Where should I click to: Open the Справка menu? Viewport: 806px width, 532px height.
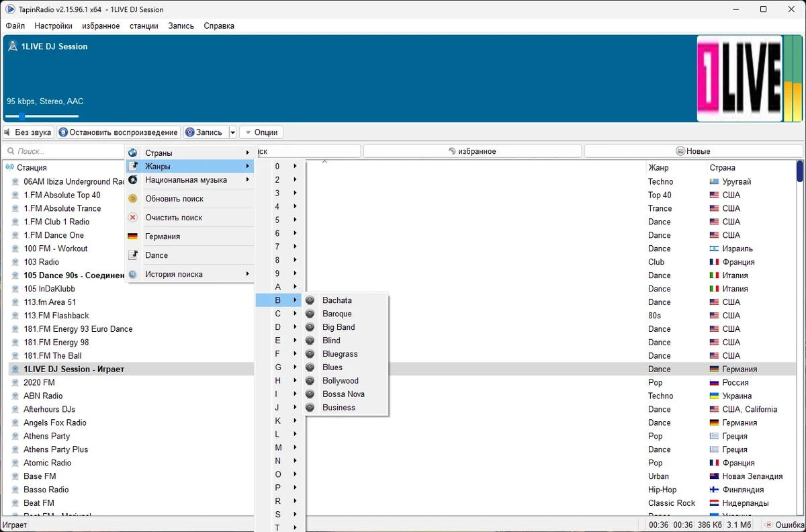pos(218,26)
